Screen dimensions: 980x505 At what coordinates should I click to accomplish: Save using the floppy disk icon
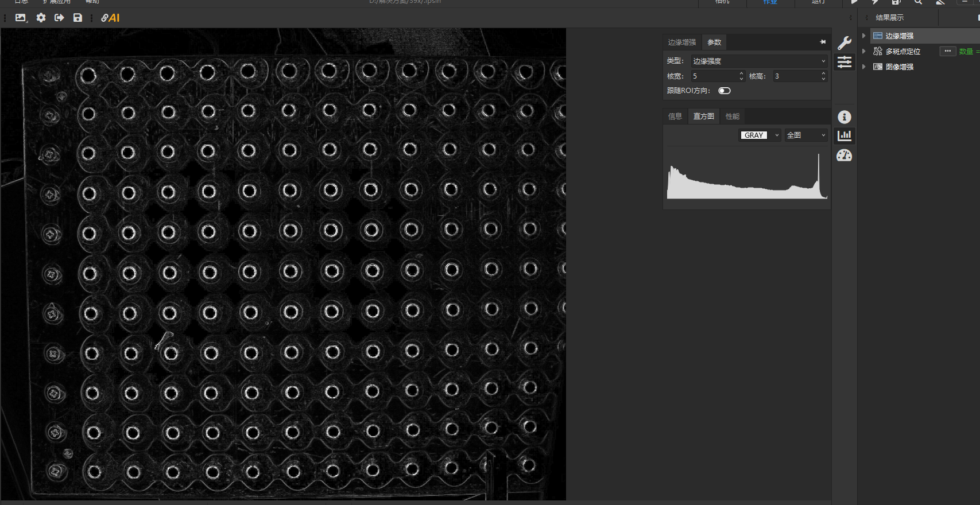point(78,18)
